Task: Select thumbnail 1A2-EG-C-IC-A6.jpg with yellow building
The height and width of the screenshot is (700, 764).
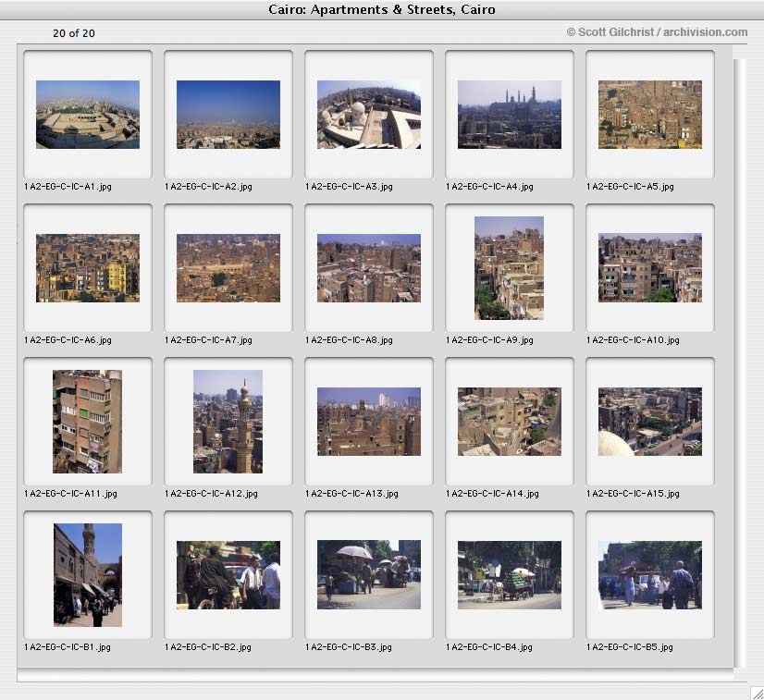Action: 88,268
